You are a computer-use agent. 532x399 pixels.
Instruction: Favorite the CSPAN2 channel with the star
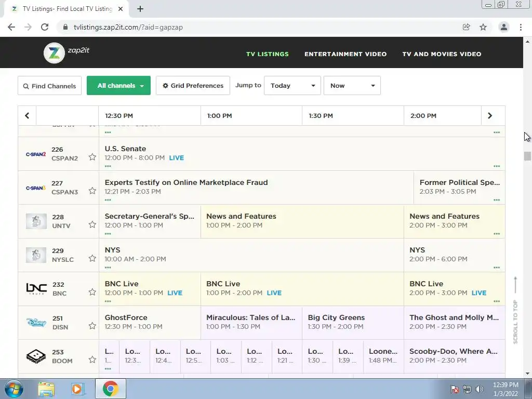pos(92,157)
